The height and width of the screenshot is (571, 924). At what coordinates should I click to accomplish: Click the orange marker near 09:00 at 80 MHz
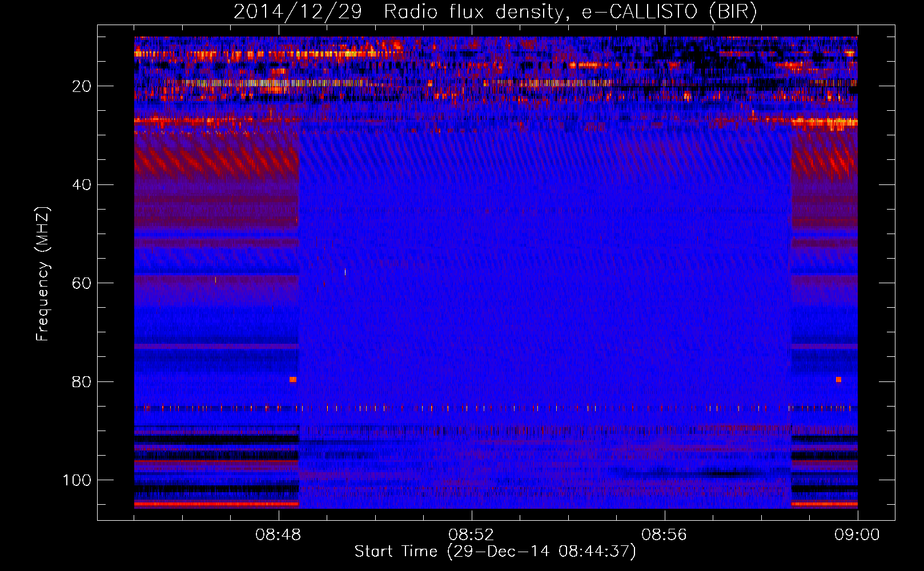[x=838, y=380]
